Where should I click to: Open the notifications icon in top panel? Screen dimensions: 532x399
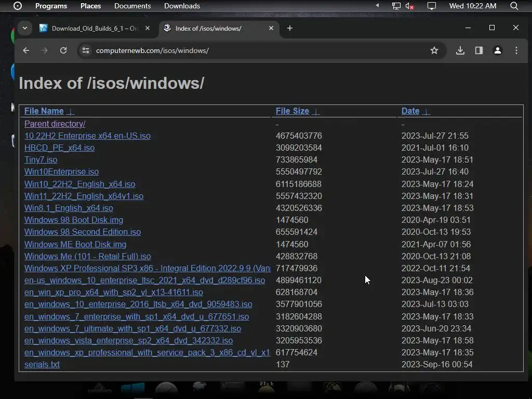[x=432, y=6]
